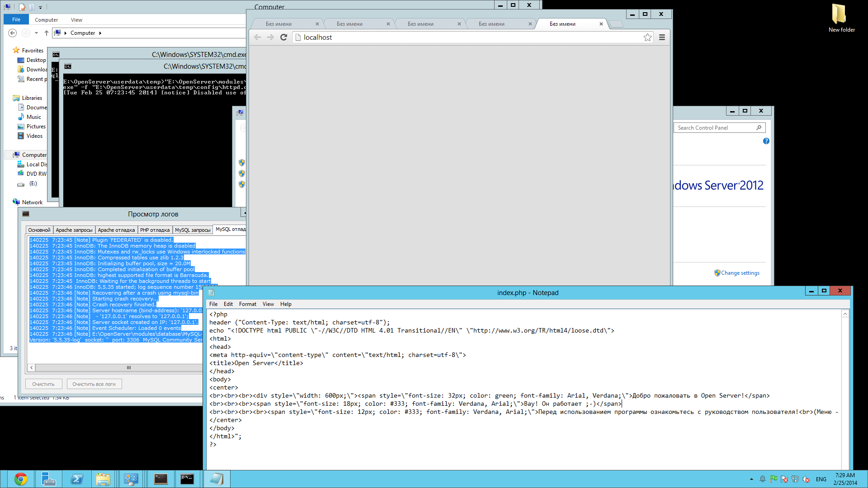Viewport: 868px width, 488px height.
Task: Switch to the PHP отладка log tab
Action: pos(155,230)
